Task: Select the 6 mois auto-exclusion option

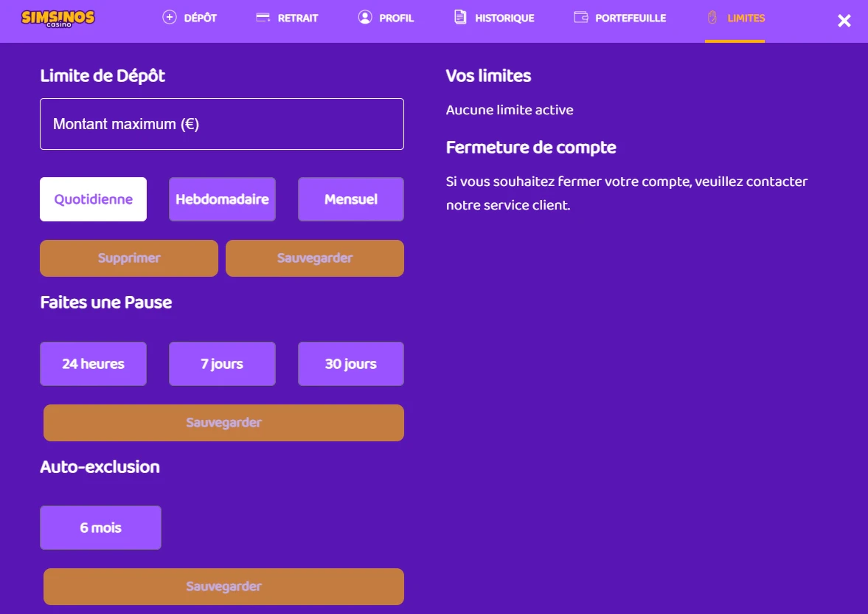Action: pyautogui.click(x=101, y=528)
